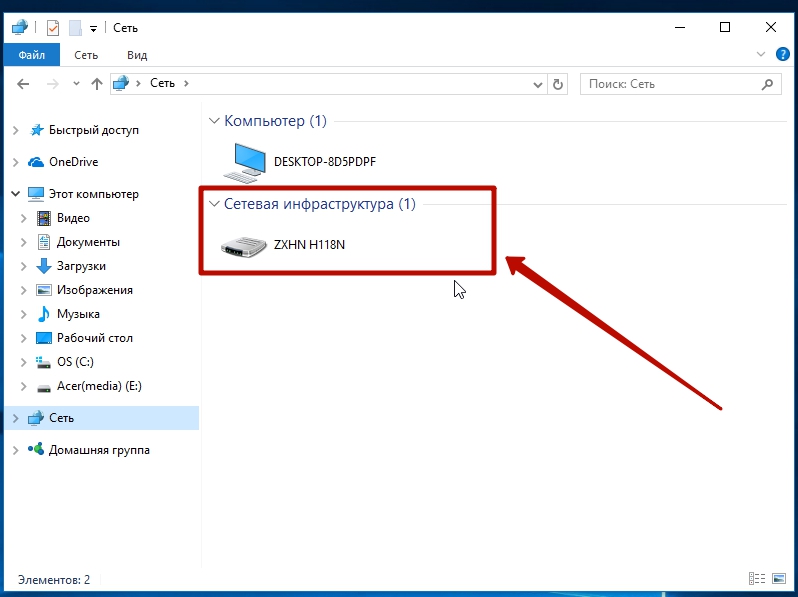Select the ZXHN H118N router icon
This screenshot has height=597, width=798.
coord(243,247)
